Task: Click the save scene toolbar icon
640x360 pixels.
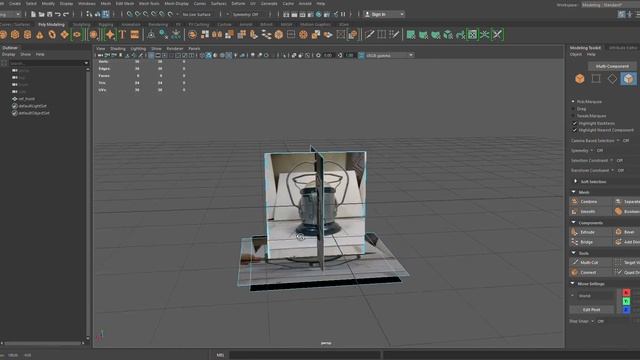Action: [x=49, y=14]
